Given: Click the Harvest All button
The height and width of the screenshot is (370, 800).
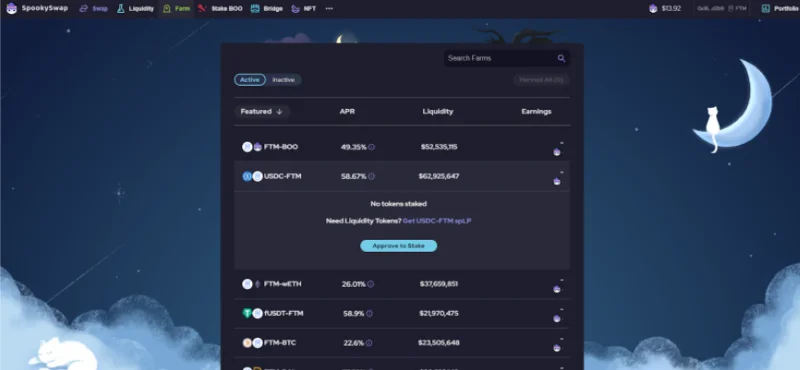Looking at the screenshot, I should coord(541,80).
